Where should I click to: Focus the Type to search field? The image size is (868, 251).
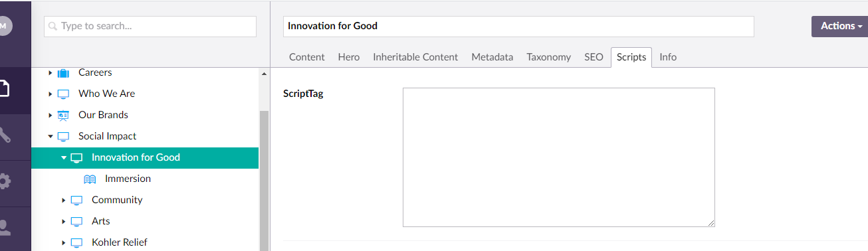(150, 27)
